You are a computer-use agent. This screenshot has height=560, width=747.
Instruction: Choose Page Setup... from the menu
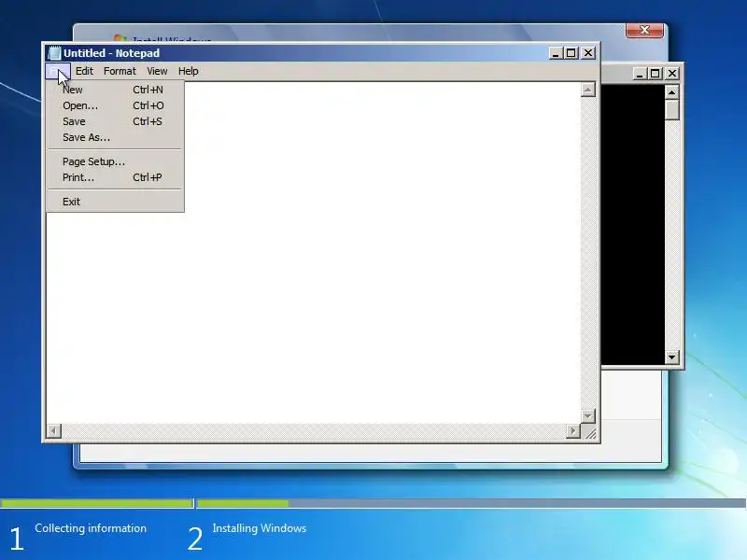point(114,161)
